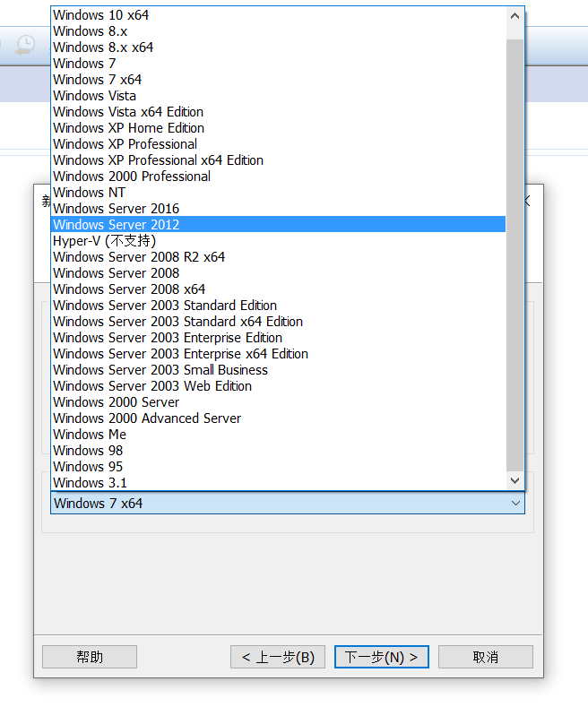588x707 pixels.
Task: Select Windows 2000 Server
Action: coord(278,402)
